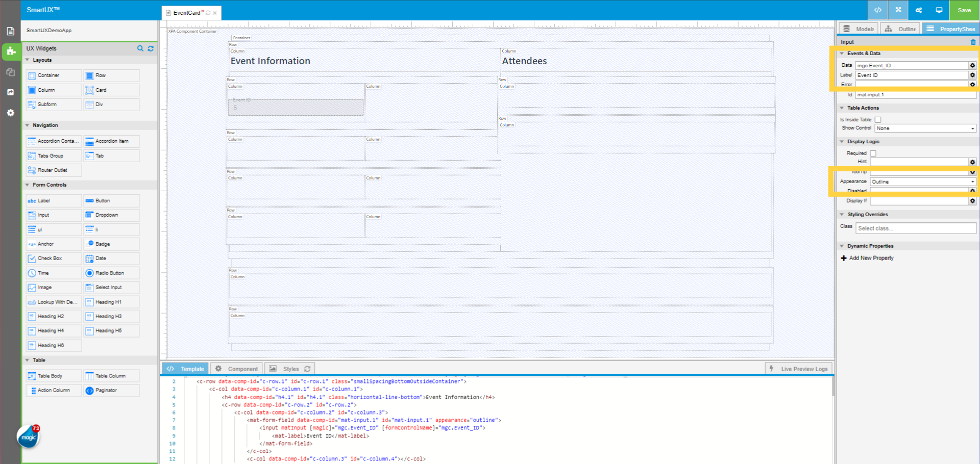
Task: Open the code view icon in top toolbar
Action: coord(877,10)
